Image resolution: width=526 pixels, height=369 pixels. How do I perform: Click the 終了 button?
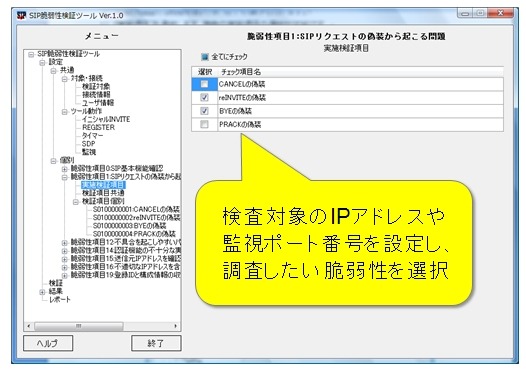(x=156, y=343)
